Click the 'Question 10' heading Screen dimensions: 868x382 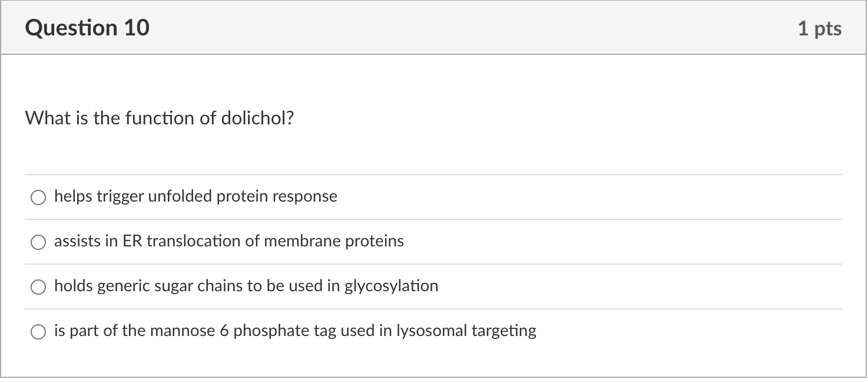click(87, 28)
